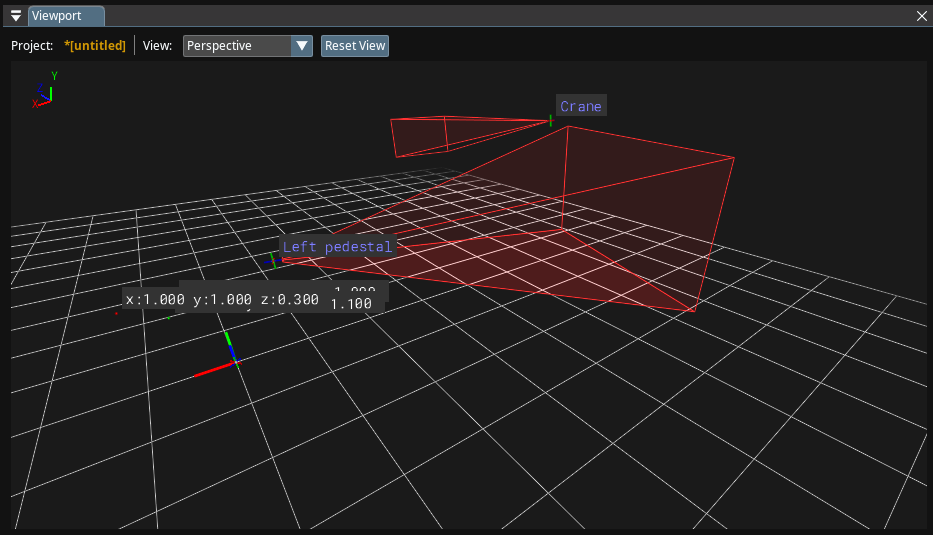Screen dimensions: 933x535
Task: Click the Crane label
Action: [581, 106]
